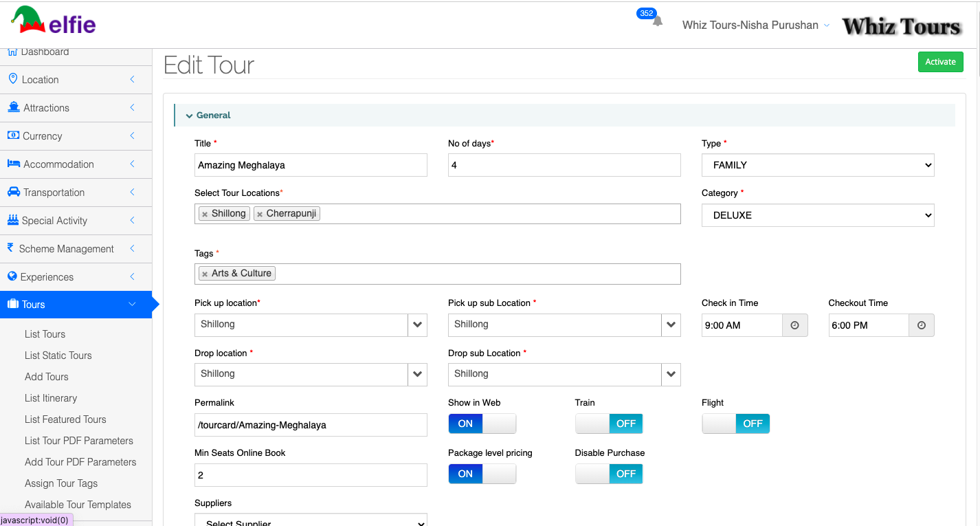
Task: Remove the Shillong tour location tag
Action: point(205,214)
